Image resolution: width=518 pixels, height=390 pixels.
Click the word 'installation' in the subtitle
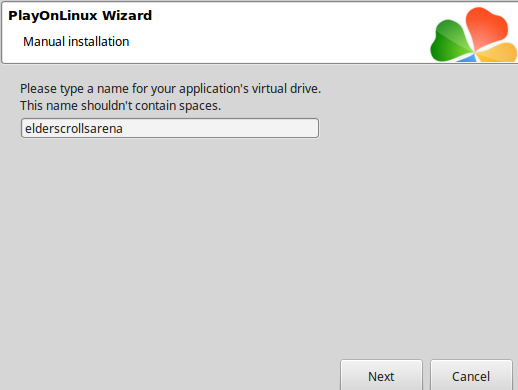[x=99, y=42]
